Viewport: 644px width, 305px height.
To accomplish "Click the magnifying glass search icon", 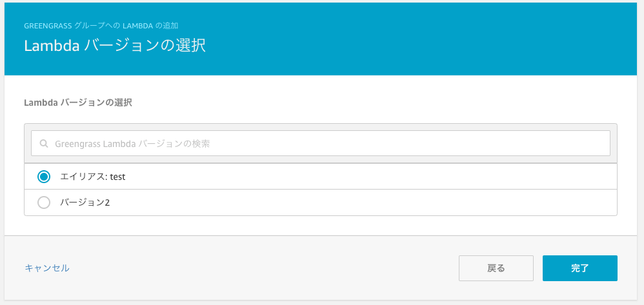I will pyautogui.click(x=44, y=144).
